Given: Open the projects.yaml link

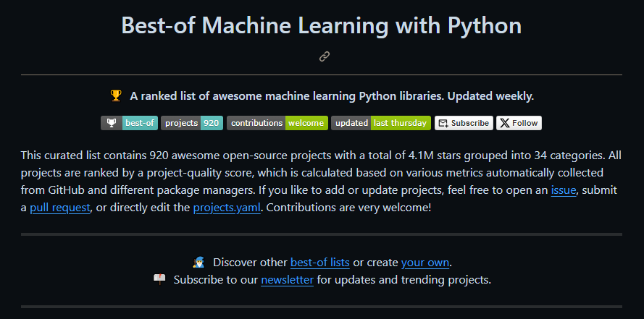Looking at the screenshot, I should point(227,208).
